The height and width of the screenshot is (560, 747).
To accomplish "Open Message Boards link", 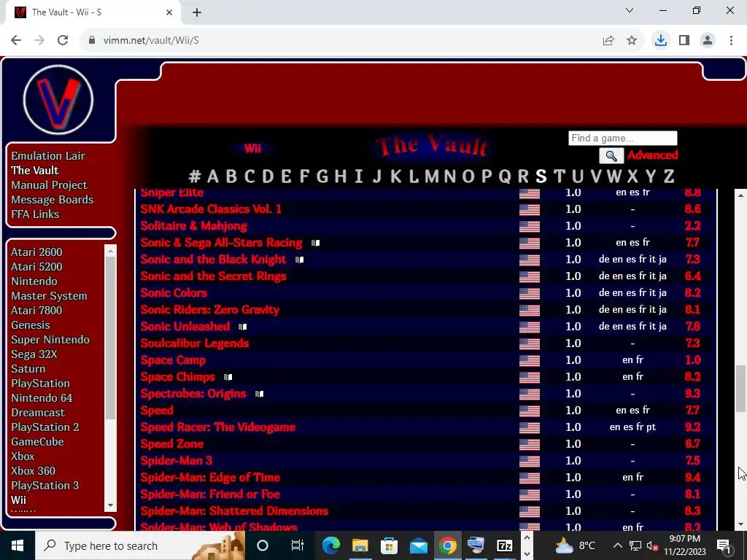I will (x=53, y=200).
